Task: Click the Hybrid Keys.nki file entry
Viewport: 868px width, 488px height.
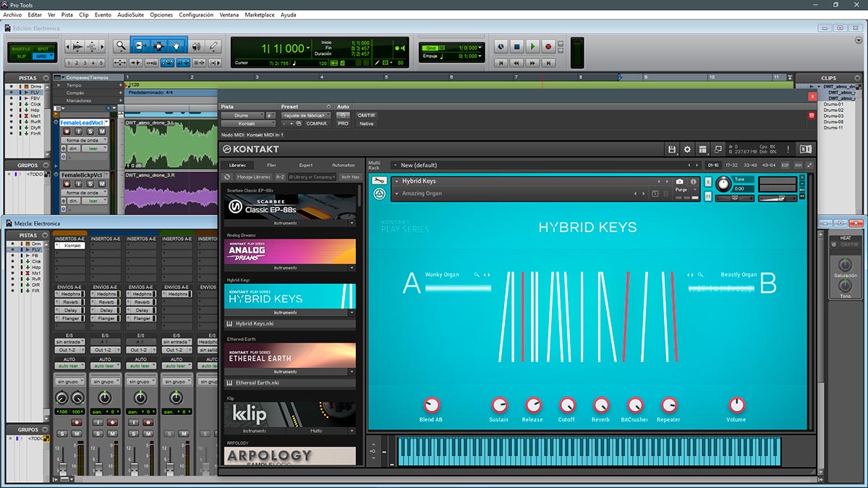Action: click(291, 324)
